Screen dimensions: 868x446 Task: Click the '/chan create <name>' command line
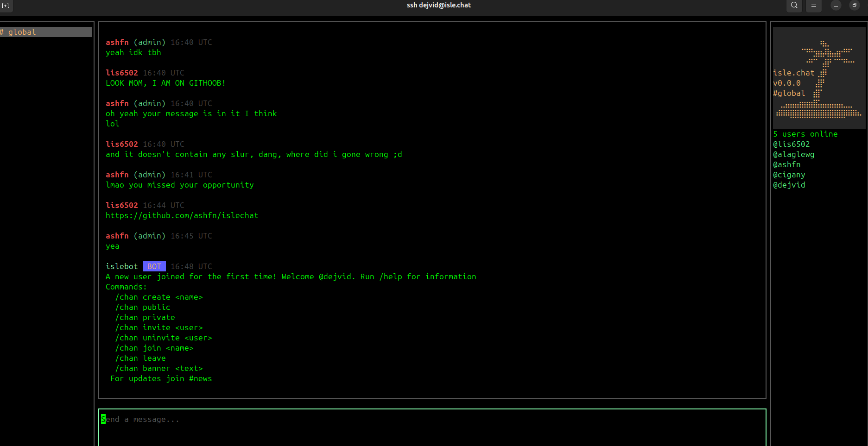tap(158, 297)
